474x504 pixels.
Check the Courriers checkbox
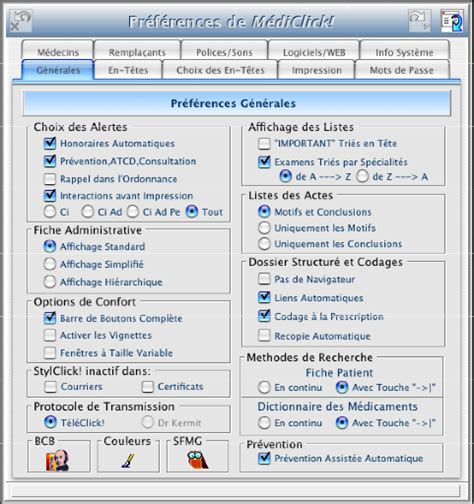point(51,387)
